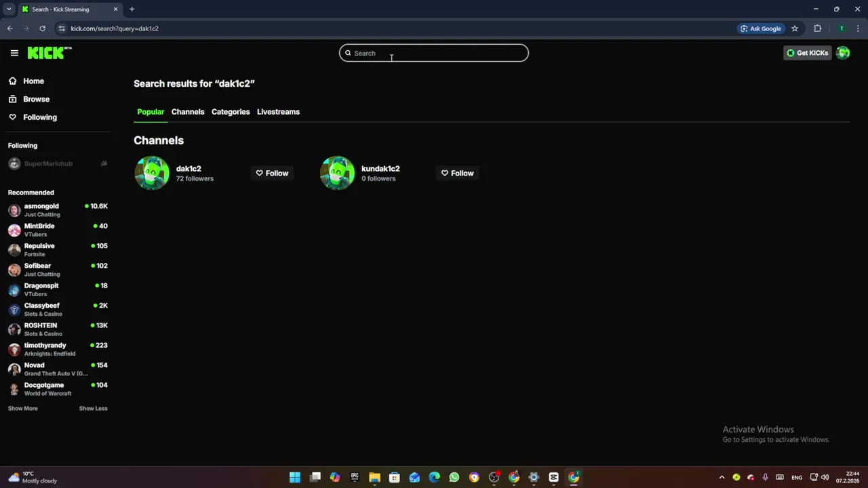
Task: Open Chrome extensions puzzle icon
Action: click(817, 28)
